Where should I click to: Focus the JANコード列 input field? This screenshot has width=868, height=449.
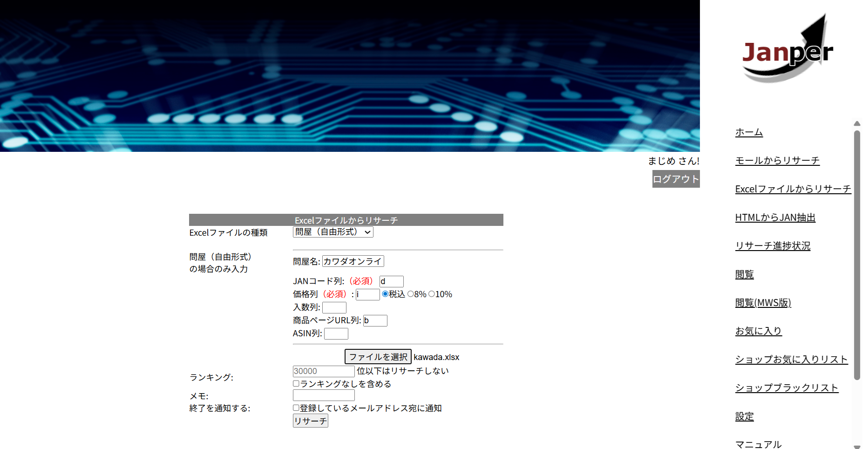point(391,281)
